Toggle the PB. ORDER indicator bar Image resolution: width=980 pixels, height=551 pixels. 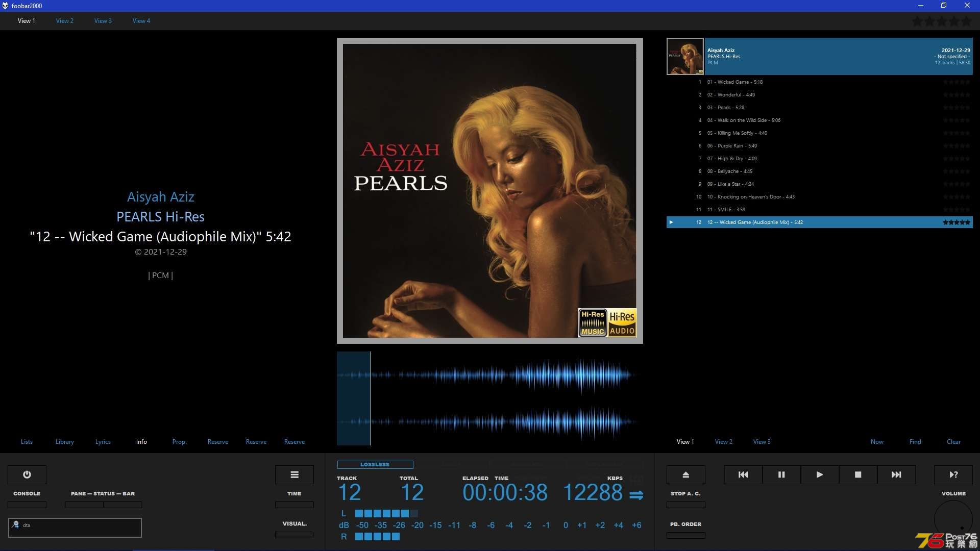point(686,536)
